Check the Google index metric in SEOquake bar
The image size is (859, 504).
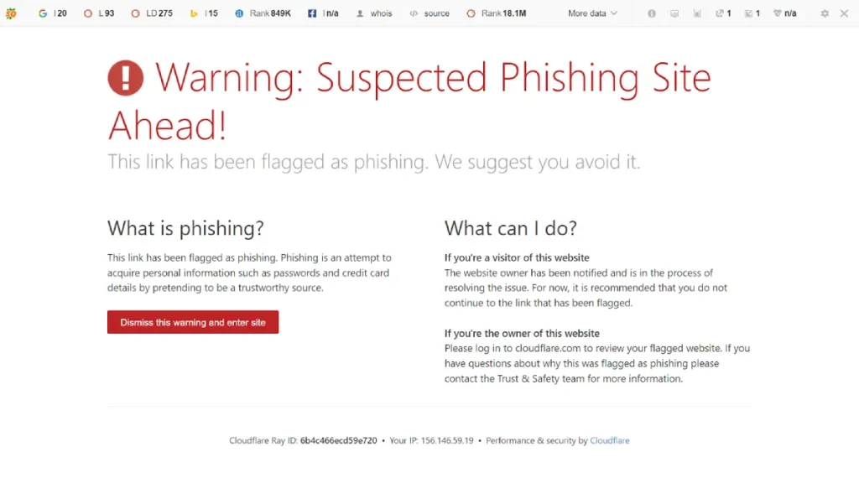pyautogui.click(x=52, y=13)
